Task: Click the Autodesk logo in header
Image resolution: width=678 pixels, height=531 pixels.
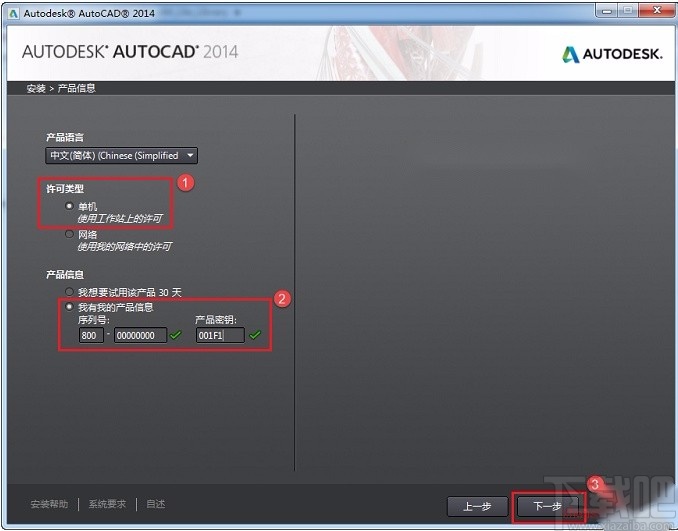Action: tap(612, 54)
